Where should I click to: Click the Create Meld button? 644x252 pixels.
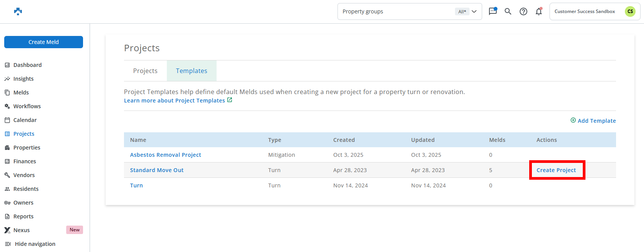44,42
